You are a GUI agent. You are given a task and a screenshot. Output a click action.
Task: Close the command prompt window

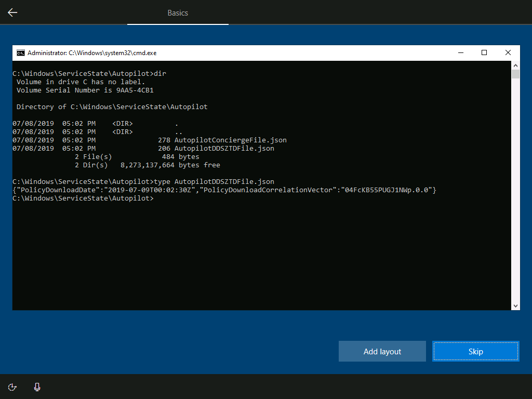(508, 52)
